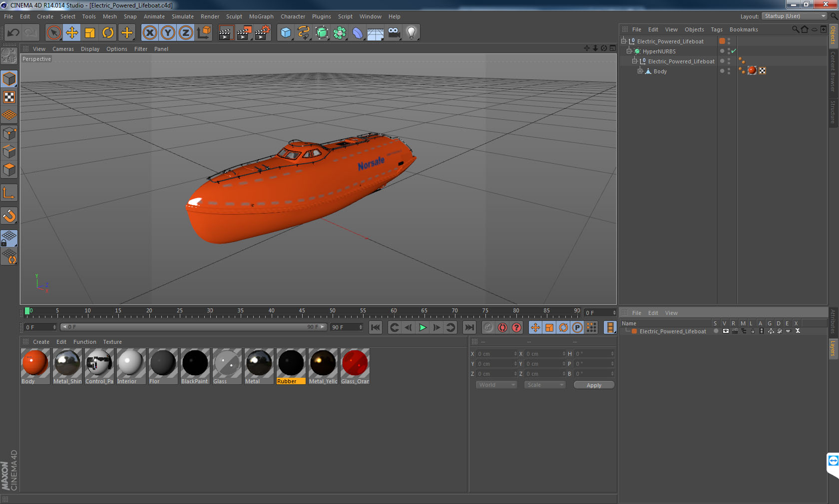
Task: Expand the Body object node
Action: (640, 71)
